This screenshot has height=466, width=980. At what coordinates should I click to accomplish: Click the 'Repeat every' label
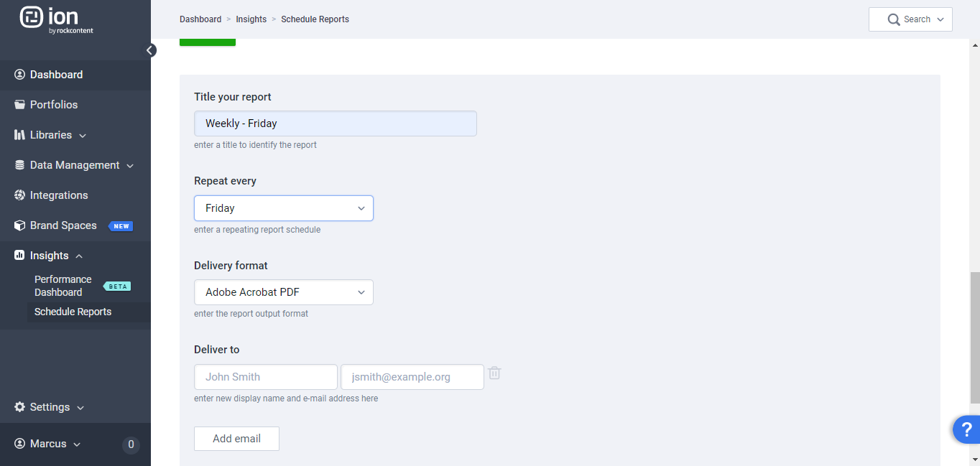click(225, 181)
